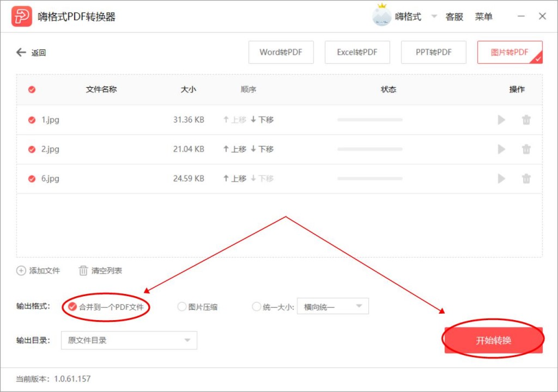Delete 1.jpg using its trash icon
The image size is (558, 392).
tap(526, 120)
